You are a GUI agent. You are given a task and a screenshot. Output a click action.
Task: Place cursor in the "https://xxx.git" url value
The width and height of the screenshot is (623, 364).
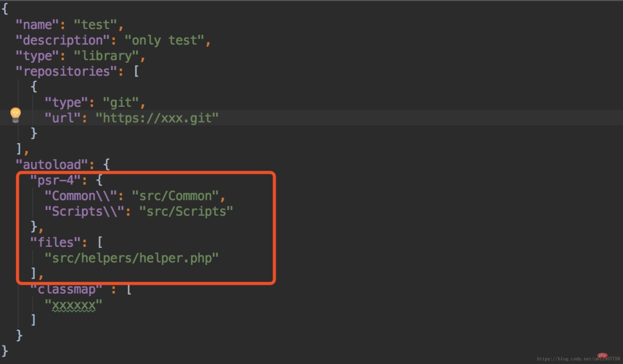tap(157, 118)
